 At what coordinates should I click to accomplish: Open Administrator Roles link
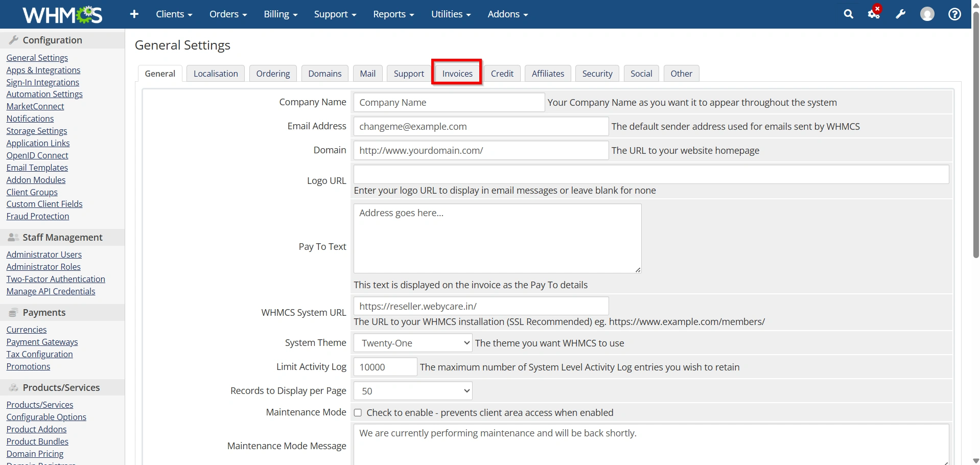coord(43,267)
